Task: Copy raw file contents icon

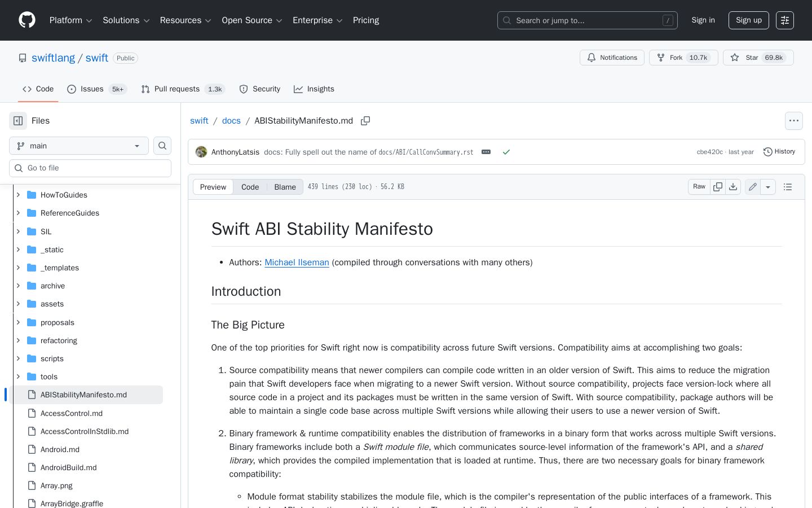Action: click(x=718, y=187)
